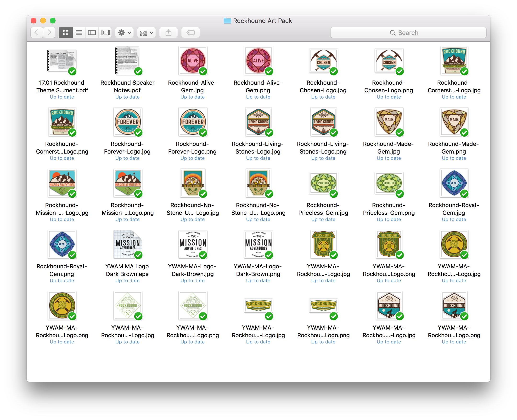Select YWAM MA Logo Dark Brown.eps file
The height and width of the screenshot is (420, 517).
point(128,244)
